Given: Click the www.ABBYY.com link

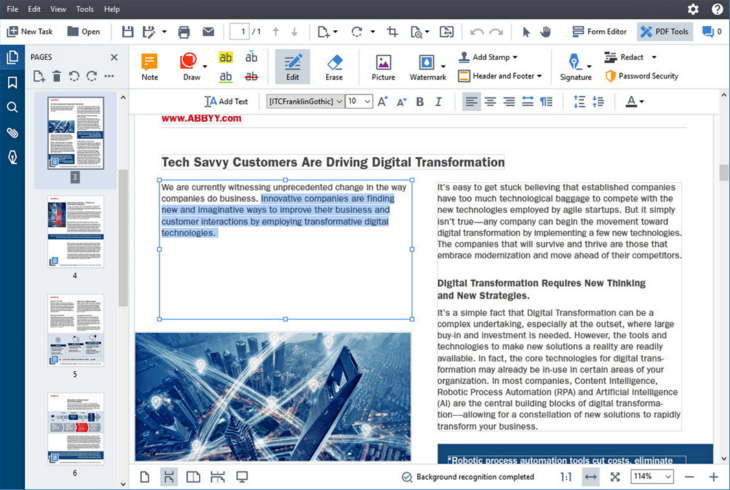Looking at the screenshot, I should [x=201, y=118].
